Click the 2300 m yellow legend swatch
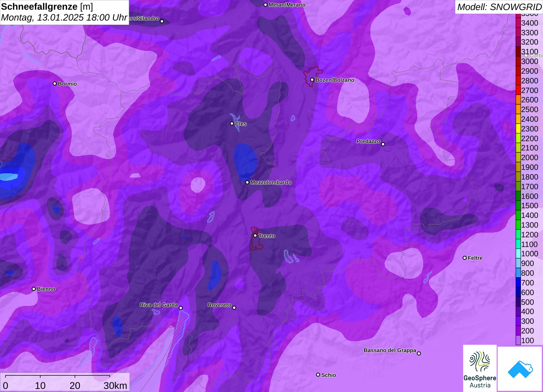The width and height of the screenshot is (543, 392). [x=518, y=129]
